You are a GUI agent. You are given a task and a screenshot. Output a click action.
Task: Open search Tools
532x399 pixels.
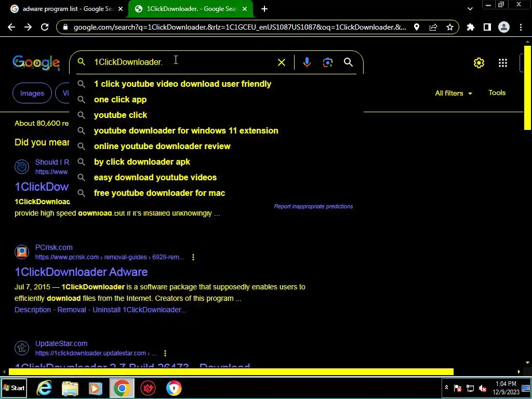coord(497,93)
